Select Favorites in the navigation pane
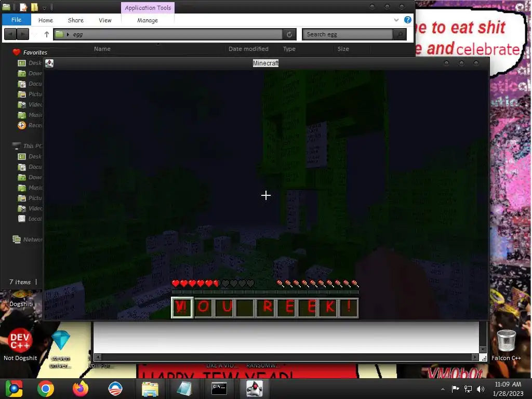This screenshot has width=532, height=399. [30, 52]
